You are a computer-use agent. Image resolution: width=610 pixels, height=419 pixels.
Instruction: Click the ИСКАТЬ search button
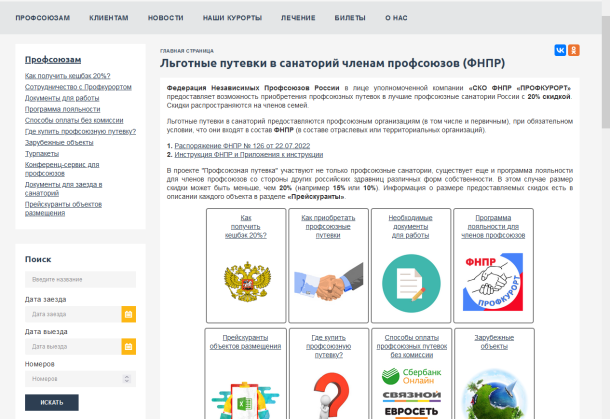tap(52, 402)
